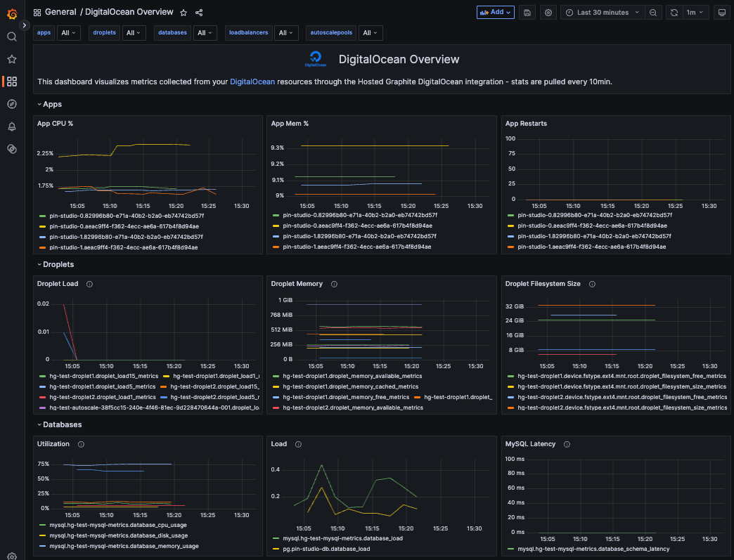Click purple swatch of hg-test-autoscale legend entry

coord(43,408)
